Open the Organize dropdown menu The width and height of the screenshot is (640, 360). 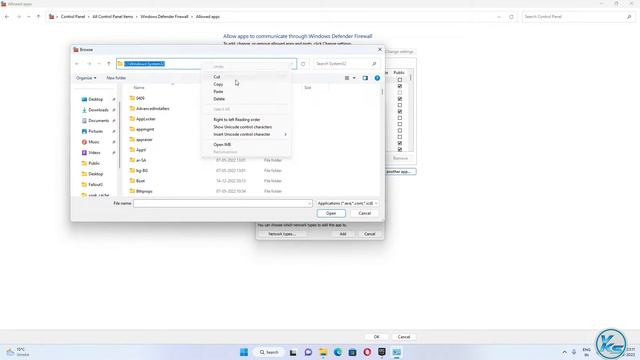point(86,78)
